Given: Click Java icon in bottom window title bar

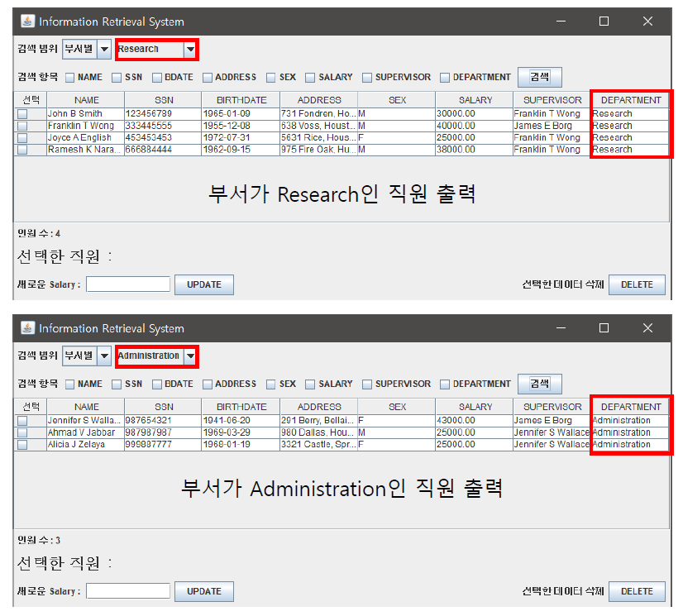Looking at the screenshot, I should pos(27,328).
